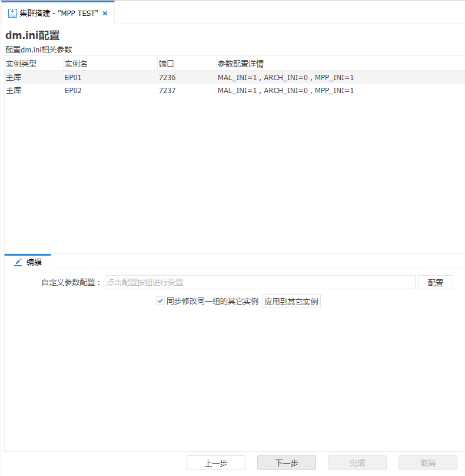Go back with 上一步 button
The height and width of the screenshot is (476, 465).
pos(216,463)
